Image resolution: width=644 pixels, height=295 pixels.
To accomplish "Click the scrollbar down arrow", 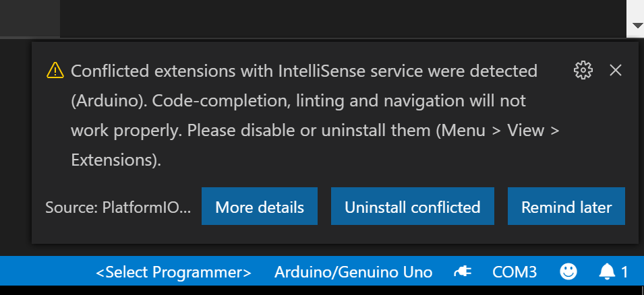I will coord(637,26).
